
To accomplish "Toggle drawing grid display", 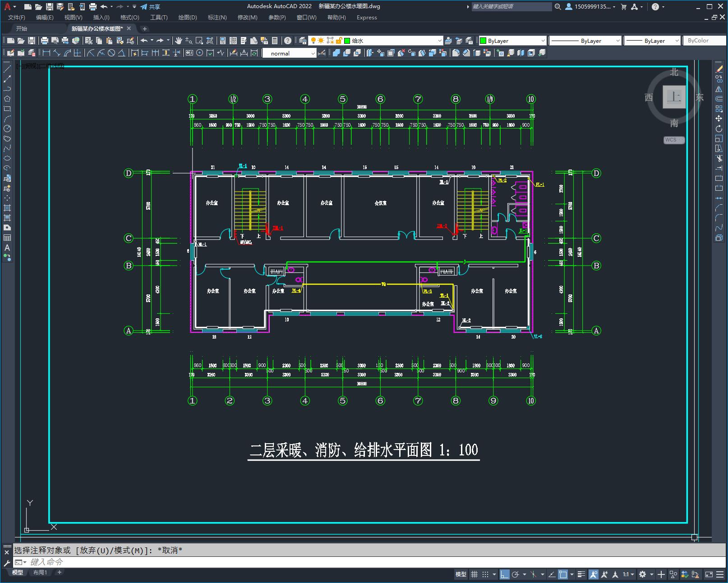I will [x=475, y=574].
